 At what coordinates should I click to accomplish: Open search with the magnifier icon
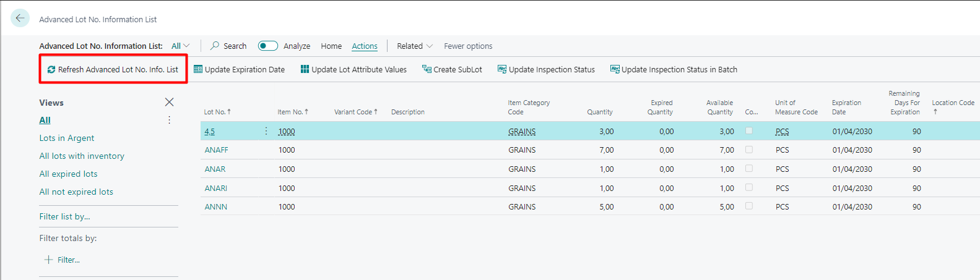[x=215, y=46]
